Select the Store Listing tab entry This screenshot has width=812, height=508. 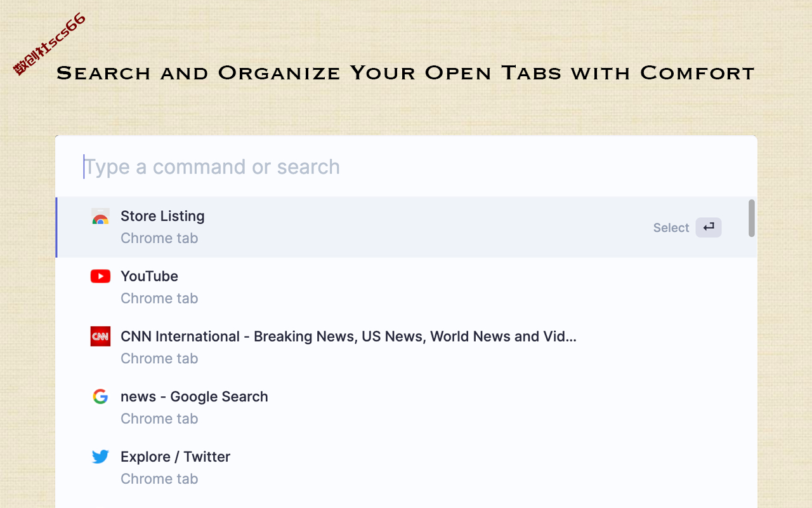coord(406,227)
